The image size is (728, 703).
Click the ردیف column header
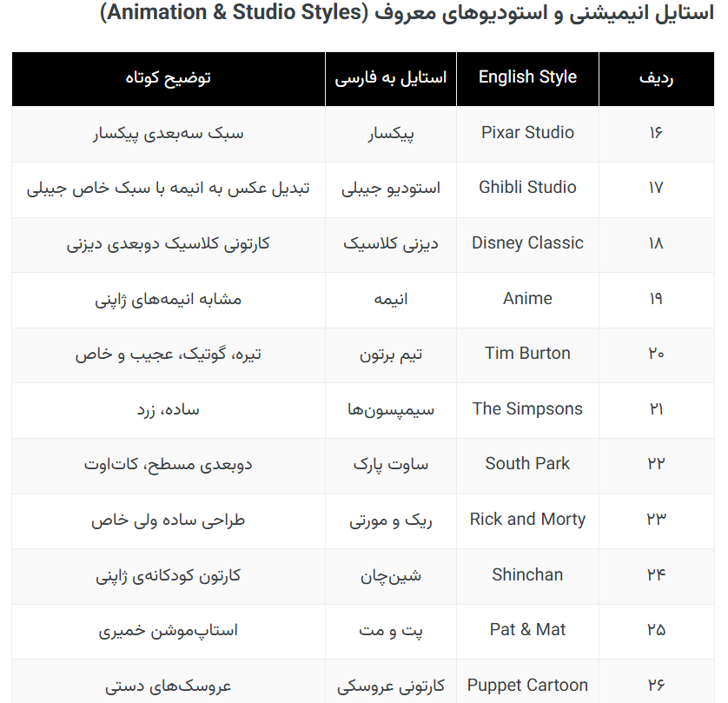[655, 77]
